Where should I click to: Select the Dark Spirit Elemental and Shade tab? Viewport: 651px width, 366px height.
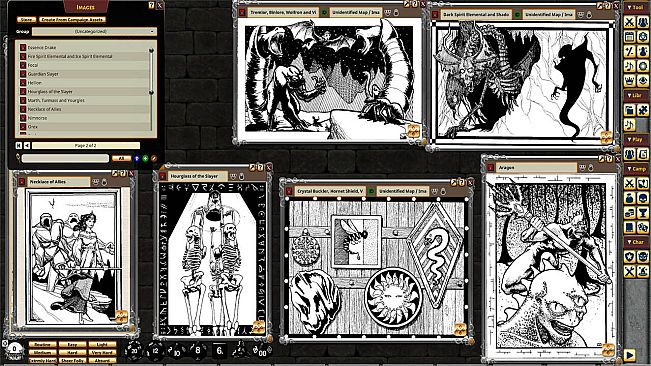(476, 15)
